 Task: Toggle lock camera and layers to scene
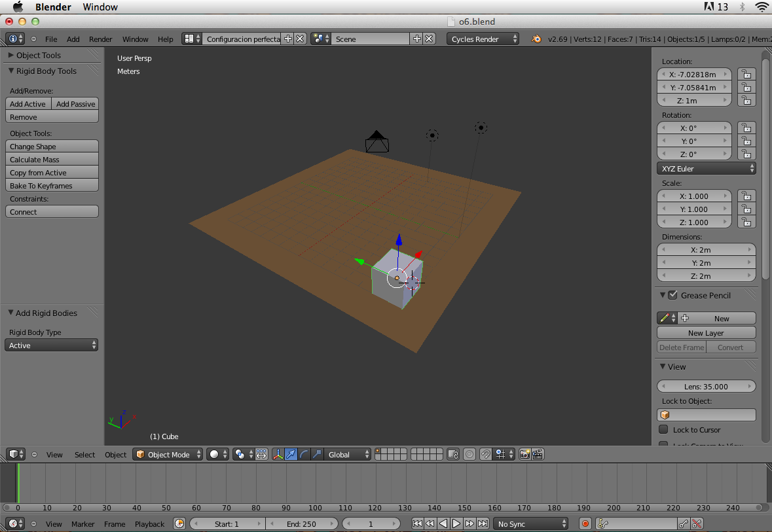pos(453,454)
